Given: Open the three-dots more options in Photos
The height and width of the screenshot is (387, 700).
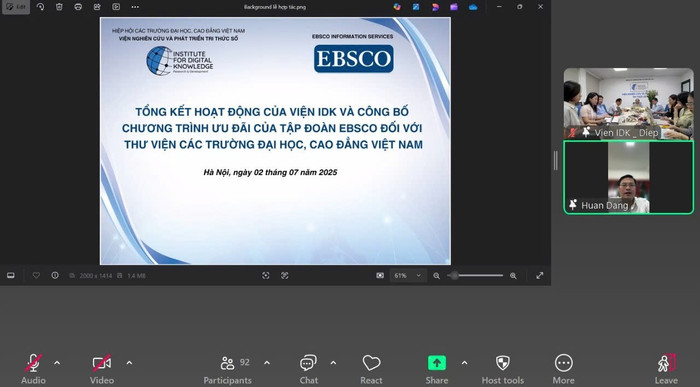Looking at the screenshot, I should pos(135,7).
